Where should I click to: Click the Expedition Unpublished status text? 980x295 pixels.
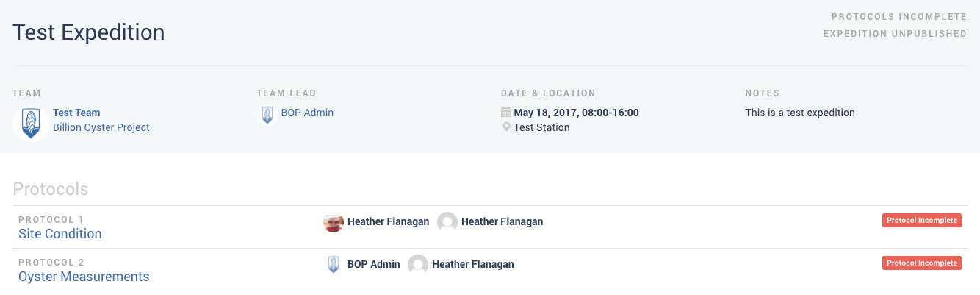pos(895,33)
